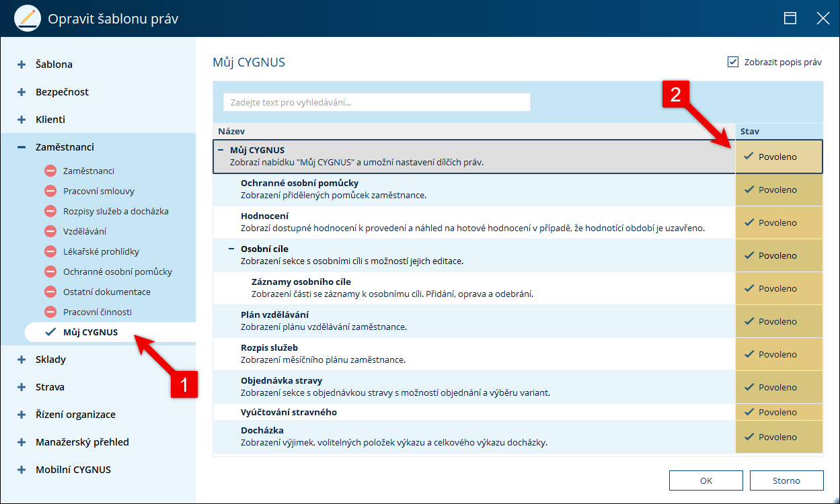Toggle Povoleno state for Docházka
The width and height of the screenshot is (840, 504).
pos(779,437)
